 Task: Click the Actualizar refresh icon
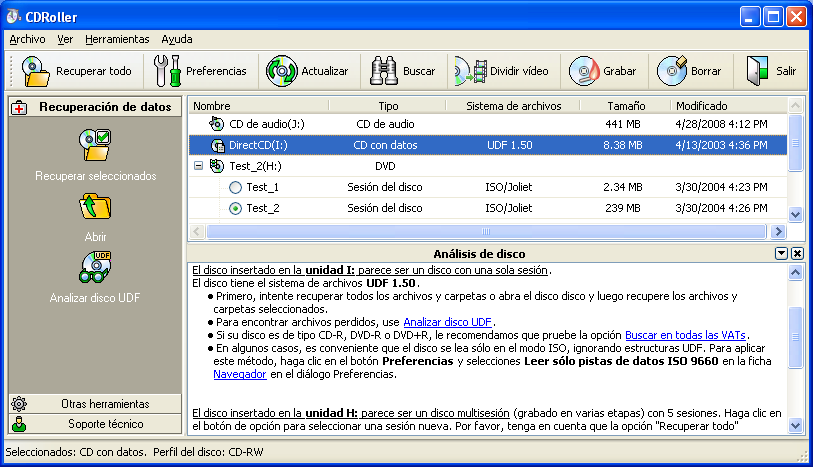282,71
